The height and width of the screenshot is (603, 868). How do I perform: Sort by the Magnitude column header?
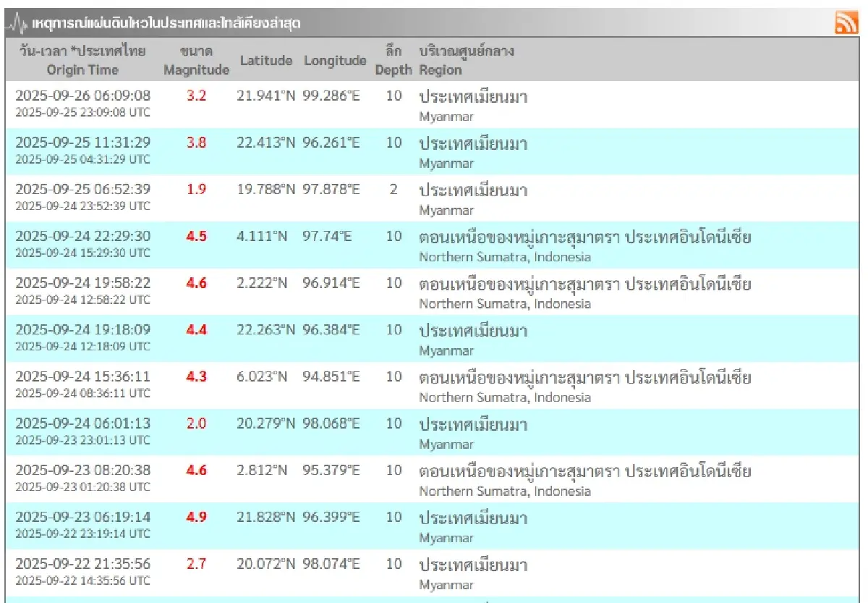point(198,61)
